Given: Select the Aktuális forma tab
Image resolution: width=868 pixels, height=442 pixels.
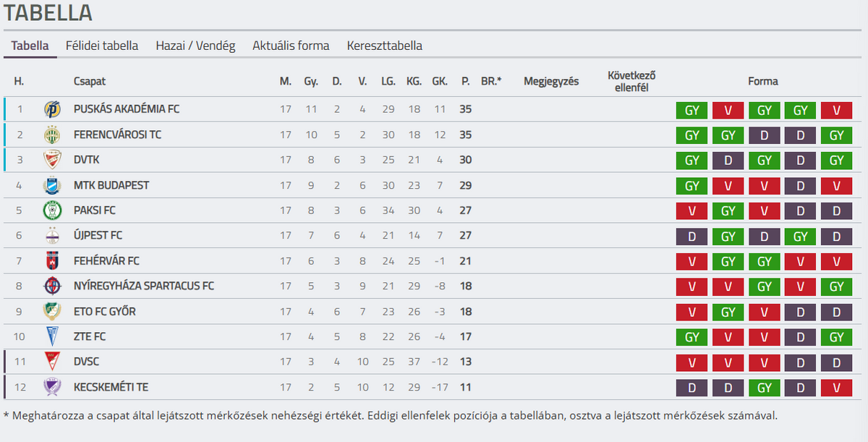Looking at the screenshot, I should pos(291,46).
